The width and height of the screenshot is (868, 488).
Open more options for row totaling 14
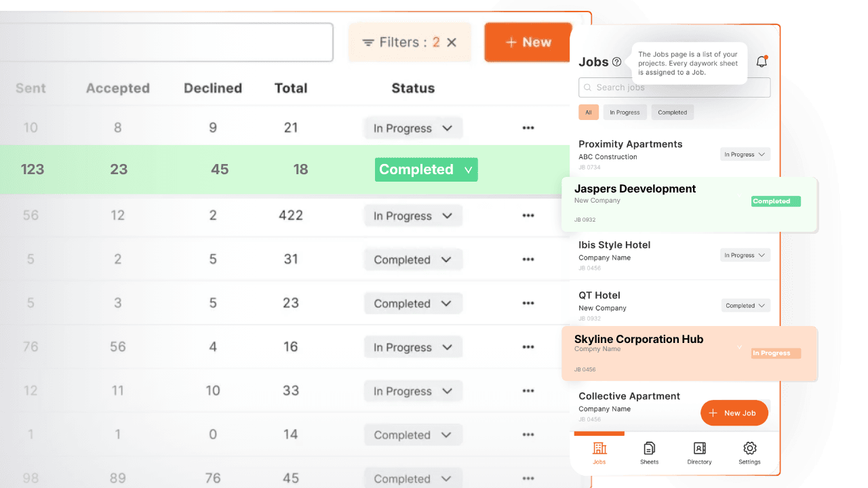[x=528, y=435]
